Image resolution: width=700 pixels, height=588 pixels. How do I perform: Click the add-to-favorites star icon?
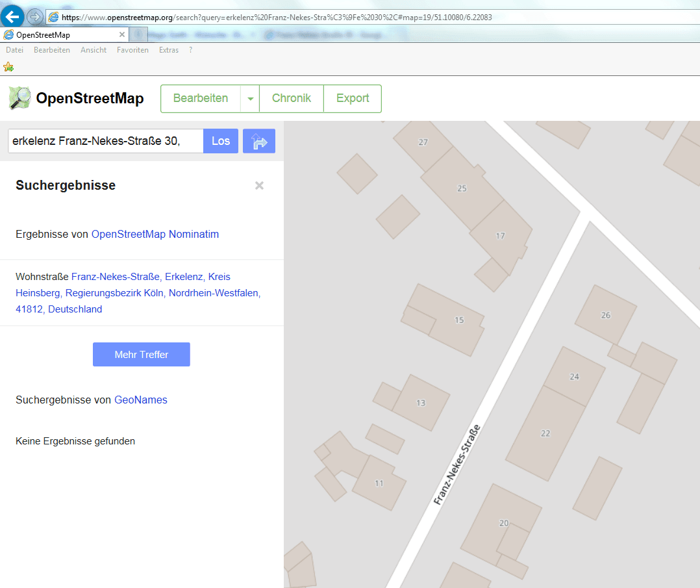[x=8, y=67]
